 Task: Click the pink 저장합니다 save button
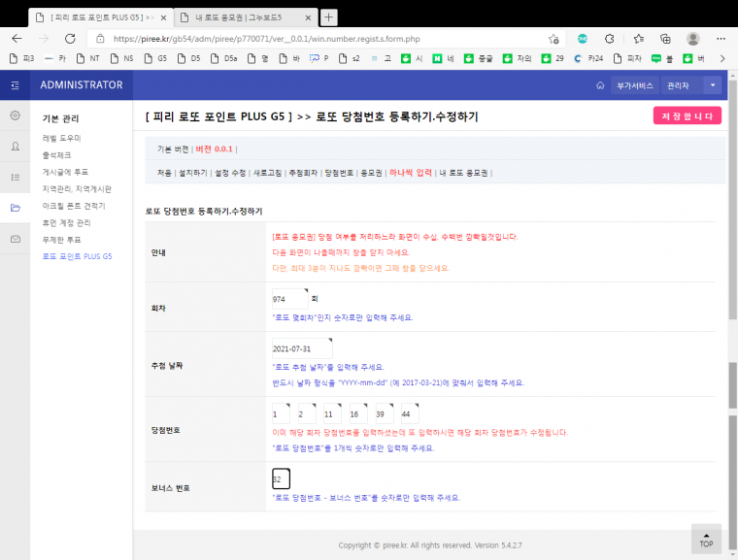687,116
